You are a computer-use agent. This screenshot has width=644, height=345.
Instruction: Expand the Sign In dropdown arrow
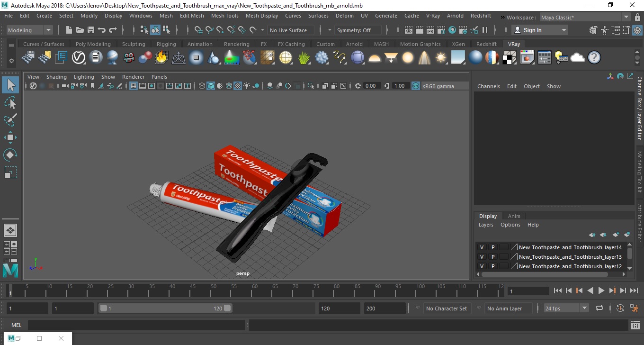tap(564, 30)
